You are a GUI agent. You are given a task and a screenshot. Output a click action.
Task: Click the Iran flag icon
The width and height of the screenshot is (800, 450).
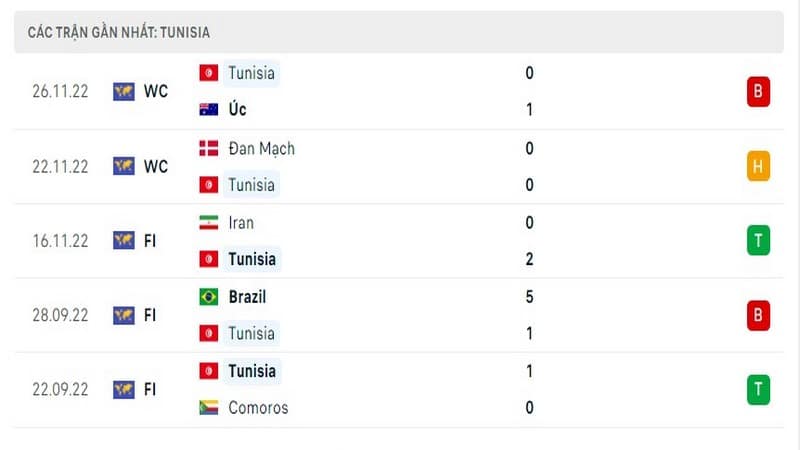tap(208, 223)
